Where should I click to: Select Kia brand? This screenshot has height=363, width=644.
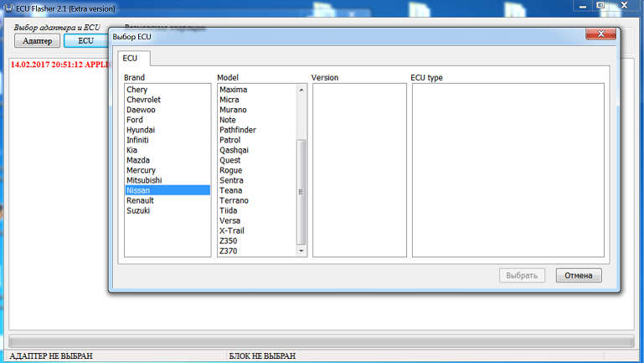[167, 150]
